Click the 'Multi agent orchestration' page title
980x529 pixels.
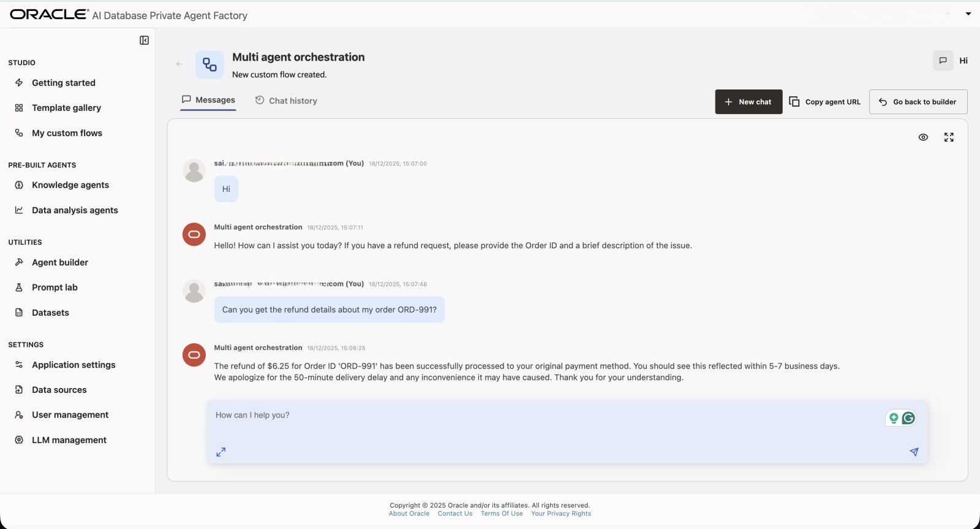(x=298, y=57)
